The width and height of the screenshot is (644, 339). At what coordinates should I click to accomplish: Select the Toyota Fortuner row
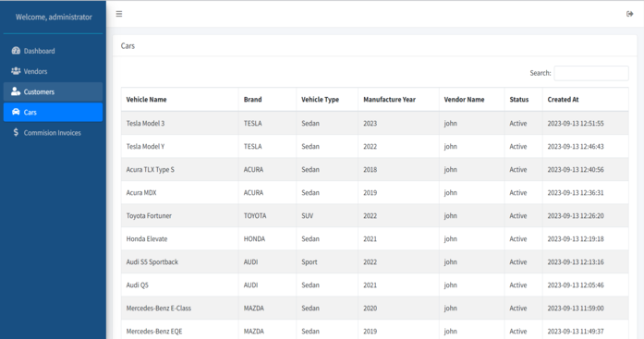(x=374, y=215)
